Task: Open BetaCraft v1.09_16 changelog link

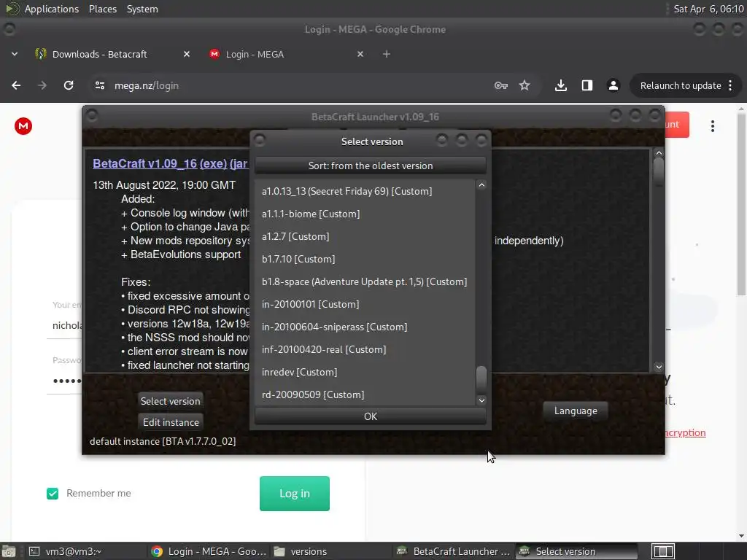Action: tap(145, 163)
